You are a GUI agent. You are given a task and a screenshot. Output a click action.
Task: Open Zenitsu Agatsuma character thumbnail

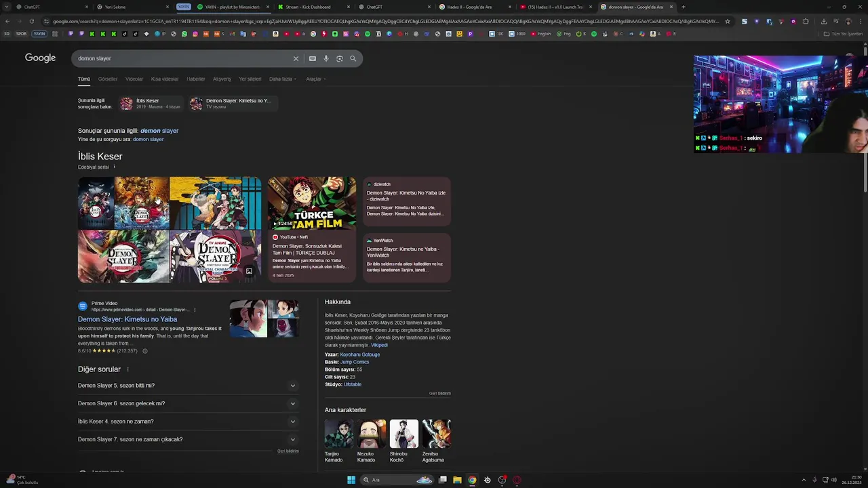[x=437, y=434]
